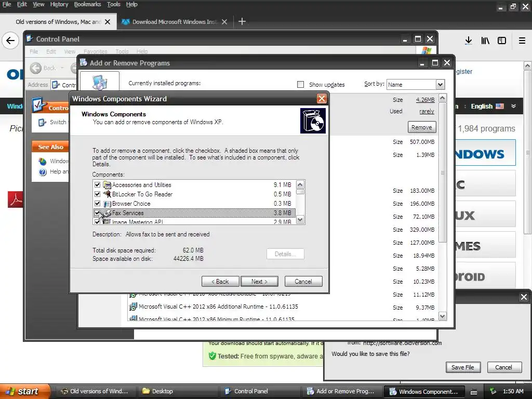The height and width of the screenshot is (399, 532).
Task: Close the Old versions of Windows tab
Action: coord(108,22)
